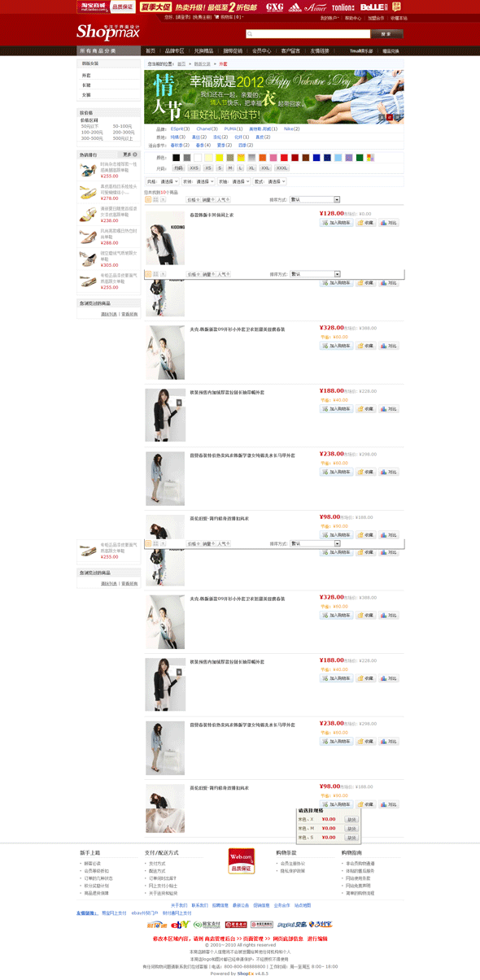Add the ¥128.00 jacket to cart

tap(336, 222)
